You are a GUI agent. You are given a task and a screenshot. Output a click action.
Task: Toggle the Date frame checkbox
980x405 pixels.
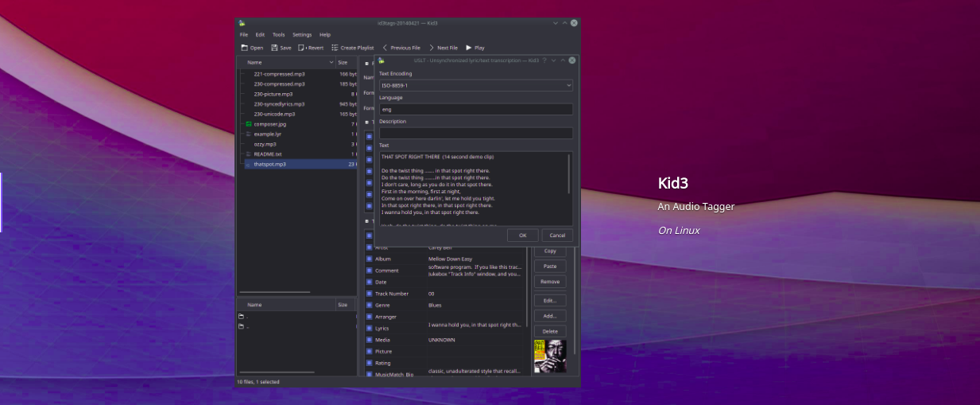(369, 282)
